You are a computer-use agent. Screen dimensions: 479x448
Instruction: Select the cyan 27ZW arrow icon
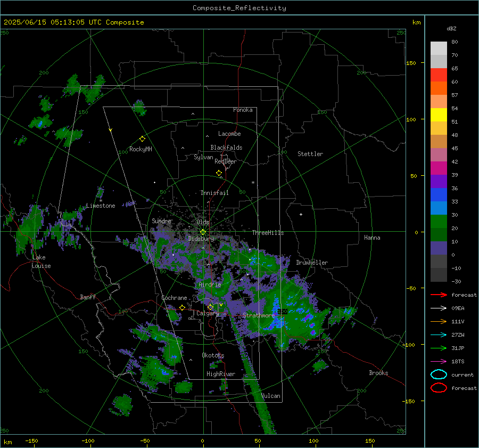(x=439, y=335)
